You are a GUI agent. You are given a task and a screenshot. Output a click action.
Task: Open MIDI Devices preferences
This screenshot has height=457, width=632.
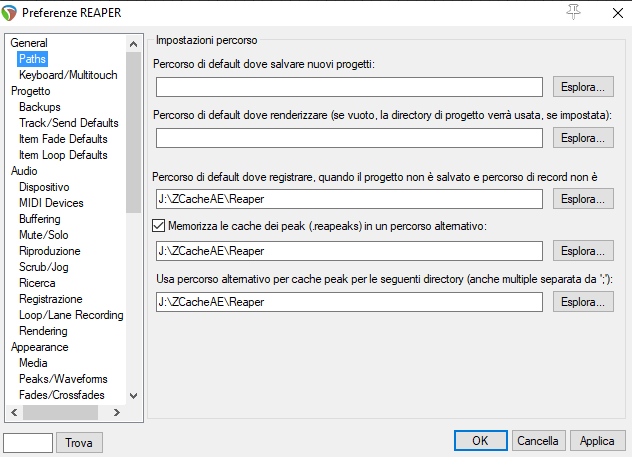[x=51, y=203]
